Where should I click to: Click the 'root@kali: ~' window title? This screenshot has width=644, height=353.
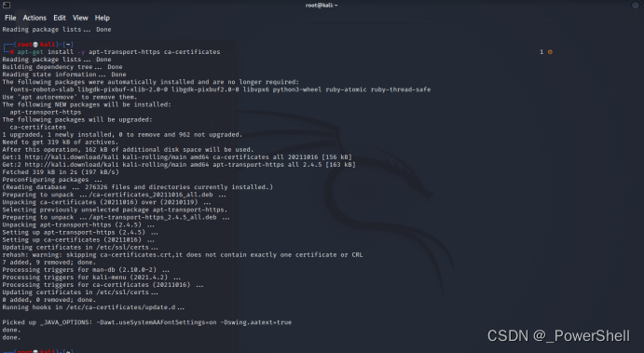(322, 5)
